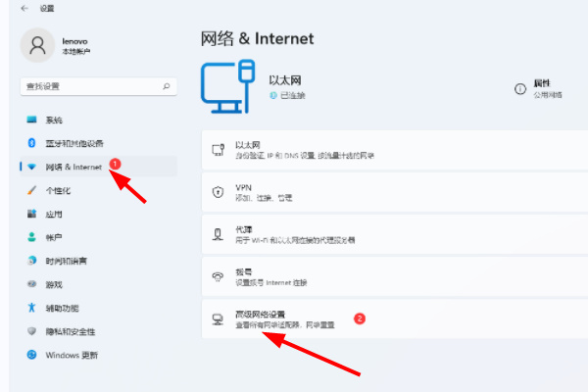The width and height of the screenshot is (588, 392).
Task: Open 隐私和安全性 with the shield icon
Action: pyautogui.click(x=69, y=331)
